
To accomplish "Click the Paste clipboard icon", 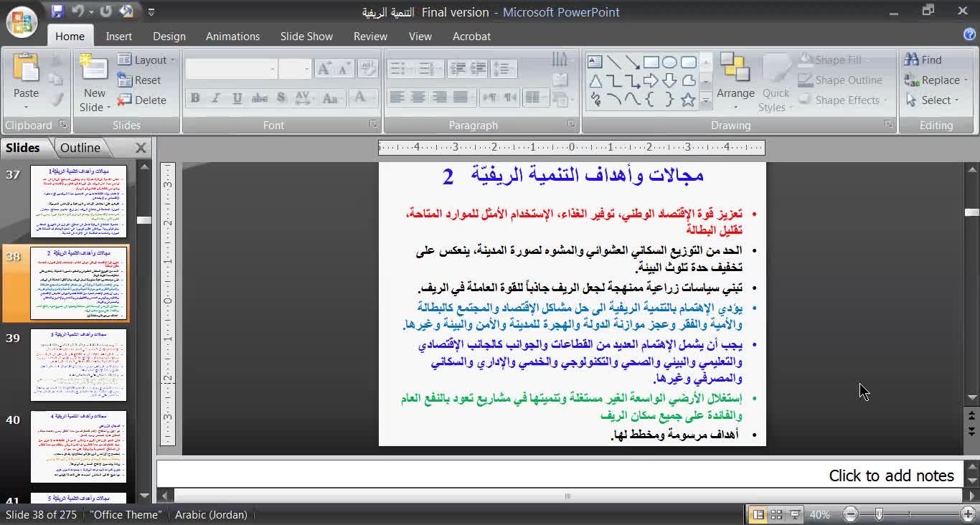I will (x=26, y=67).
